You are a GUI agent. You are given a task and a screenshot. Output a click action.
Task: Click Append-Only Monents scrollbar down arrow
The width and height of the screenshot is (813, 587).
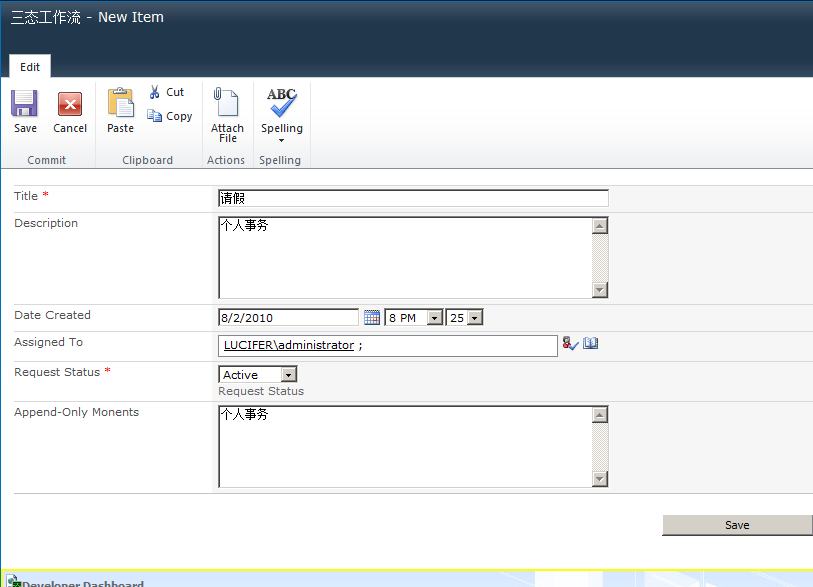(600, 478)
